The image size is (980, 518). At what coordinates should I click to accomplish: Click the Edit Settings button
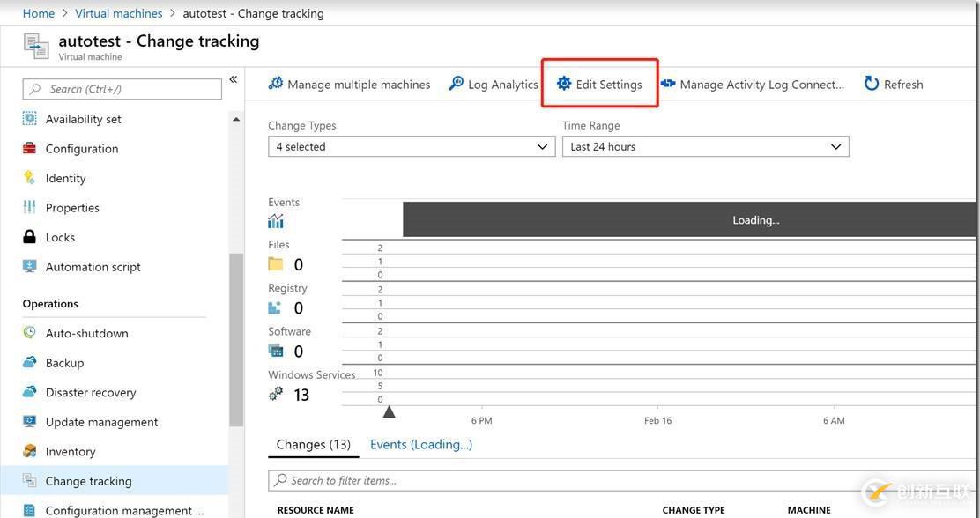(x=600, y=84)
